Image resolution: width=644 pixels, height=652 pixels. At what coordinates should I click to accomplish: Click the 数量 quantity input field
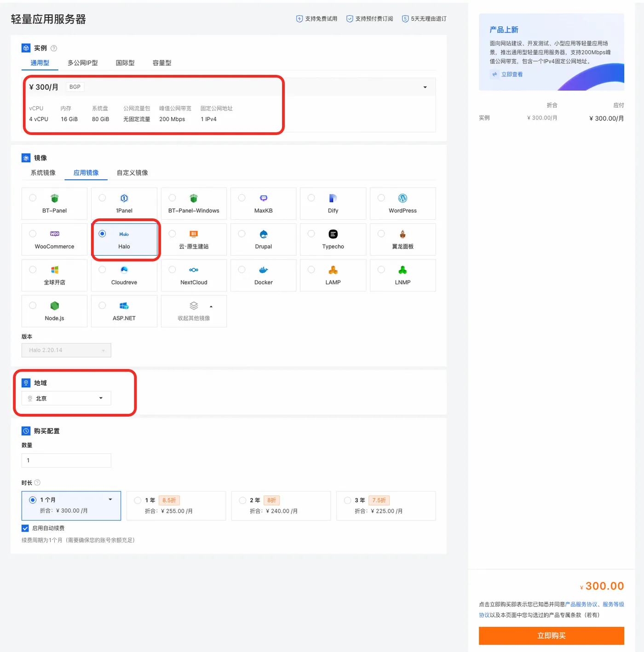(66, 461)
